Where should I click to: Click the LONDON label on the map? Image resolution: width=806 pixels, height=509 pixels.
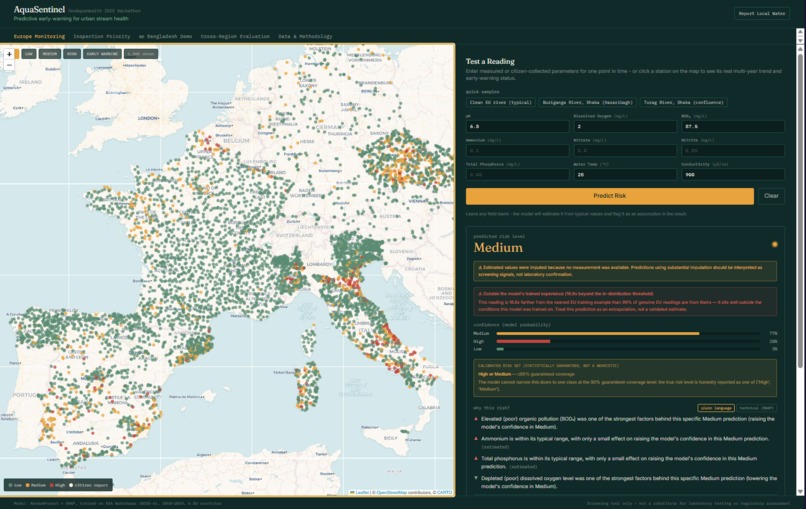click(148, 118)
